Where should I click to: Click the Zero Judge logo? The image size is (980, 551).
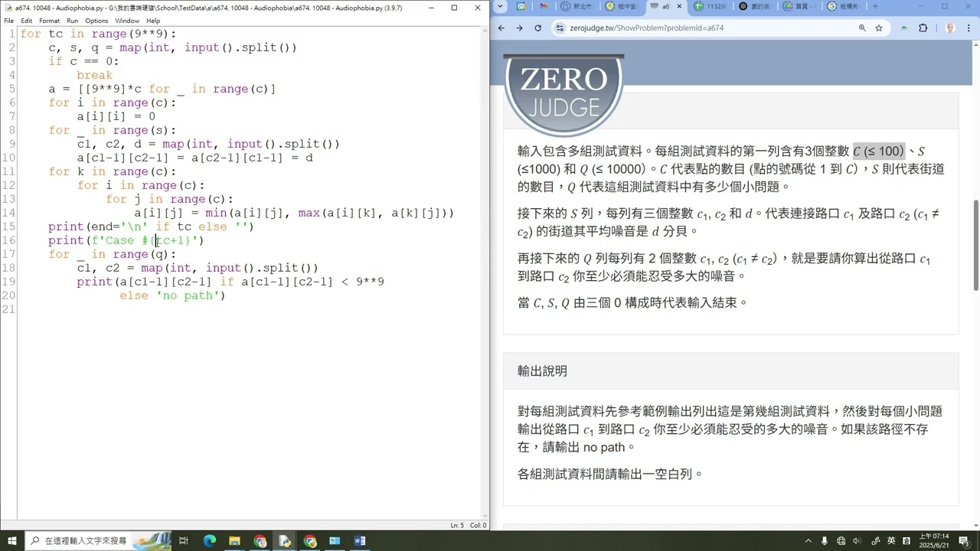[x=563, y=95]
